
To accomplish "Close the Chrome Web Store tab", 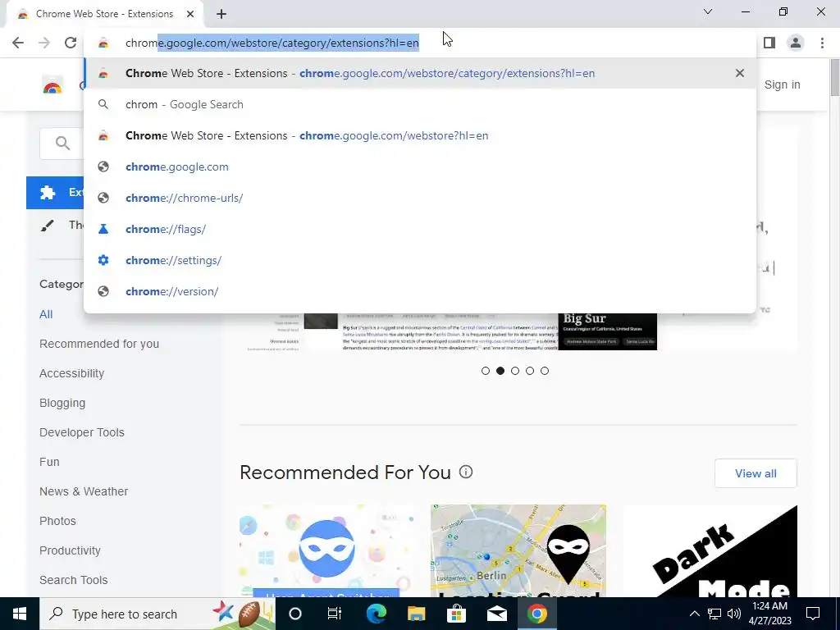I will 190,14.
